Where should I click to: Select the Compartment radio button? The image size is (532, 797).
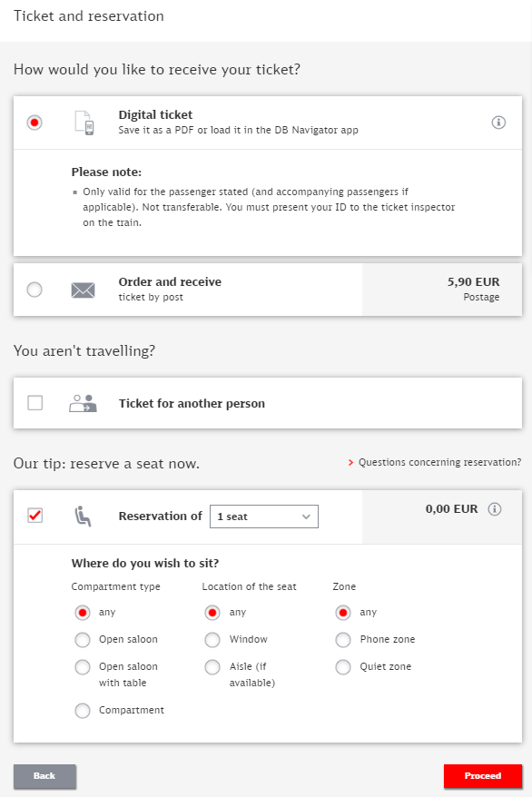click(83, 710)
